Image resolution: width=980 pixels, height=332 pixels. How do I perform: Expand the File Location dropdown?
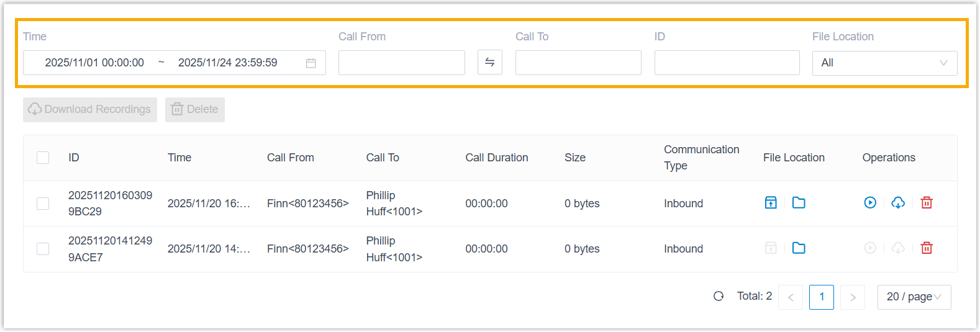coord(884,63)
